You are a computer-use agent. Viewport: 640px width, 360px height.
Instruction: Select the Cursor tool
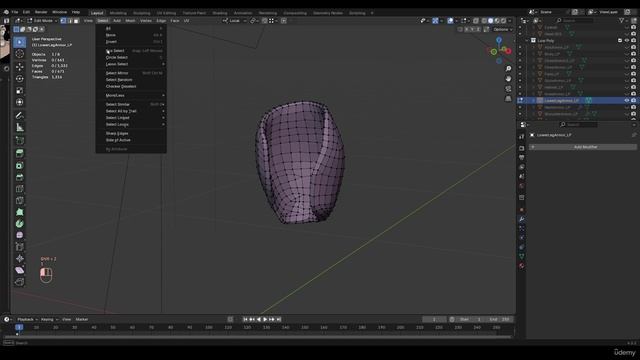point(20,54)
